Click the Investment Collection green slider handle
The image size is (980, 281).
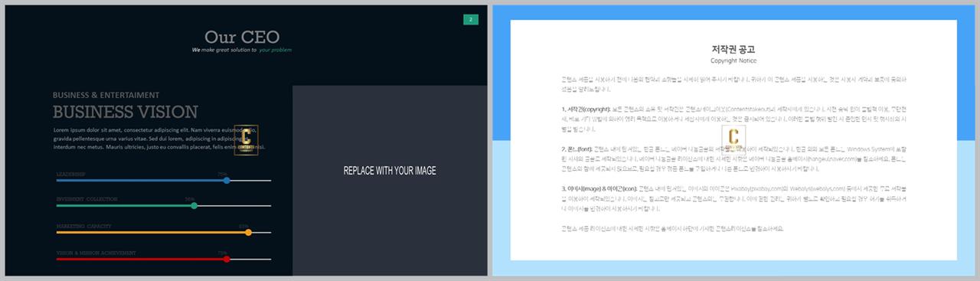pyautogui.click(x=194, y=205)
